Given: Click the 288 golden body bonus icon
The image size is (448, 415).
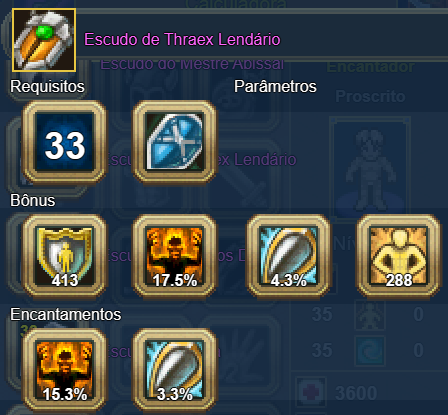Looking at the screenshot, I should [399, 256].
